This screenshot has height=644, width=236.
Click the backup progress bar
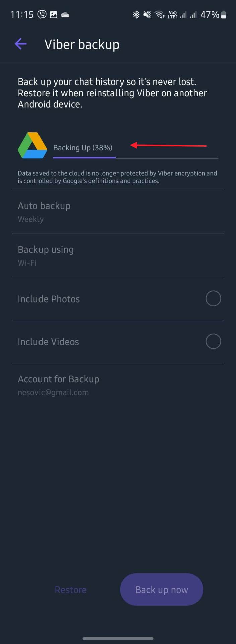click(135, 157)
